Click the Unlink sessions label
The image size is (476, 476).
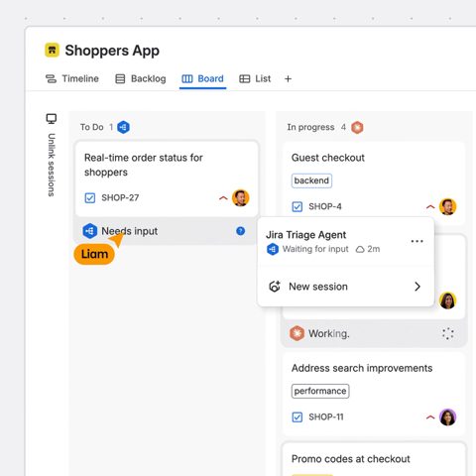coord(52,165)
